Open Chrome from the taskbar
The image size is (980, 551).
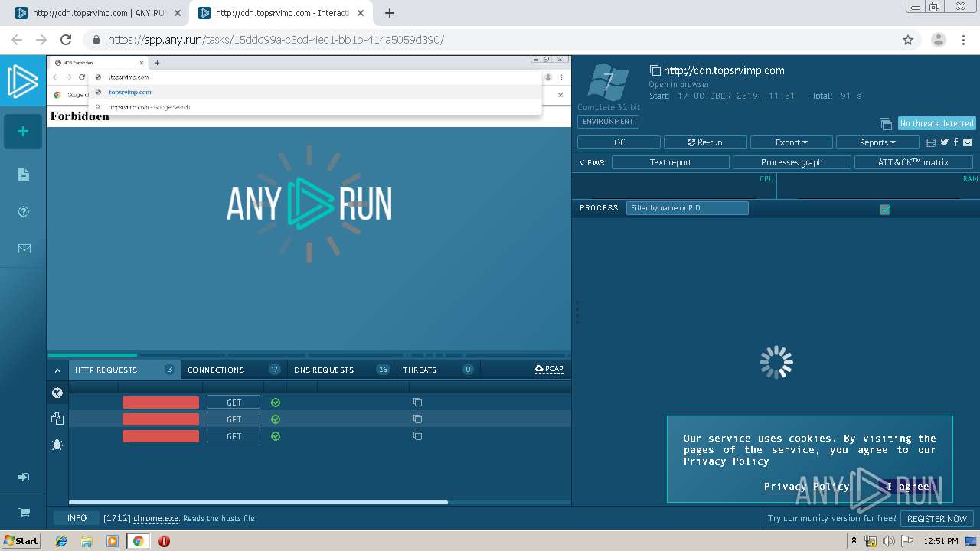click(138, 541)
